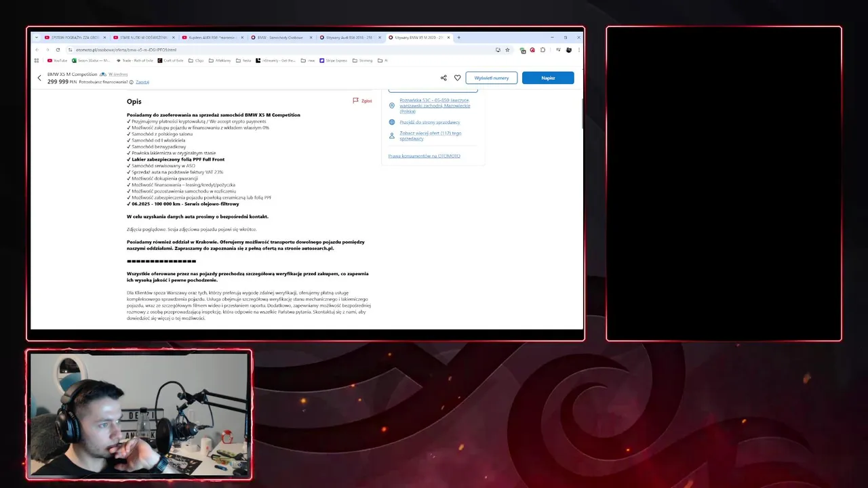Screen dimensions: 868x488
Task: Reload the otomoto page
Action: (58, 49)
